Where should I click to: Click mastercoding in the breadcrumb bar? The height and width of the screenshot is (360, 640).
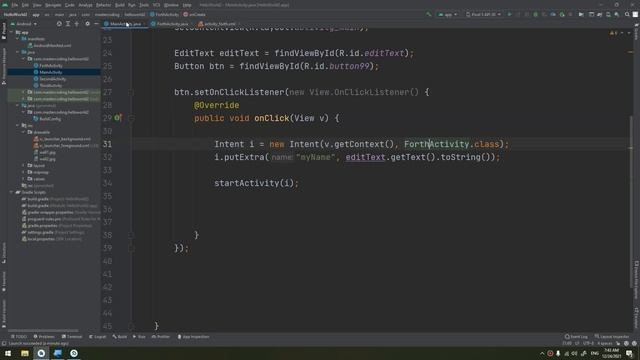[107, 14]
